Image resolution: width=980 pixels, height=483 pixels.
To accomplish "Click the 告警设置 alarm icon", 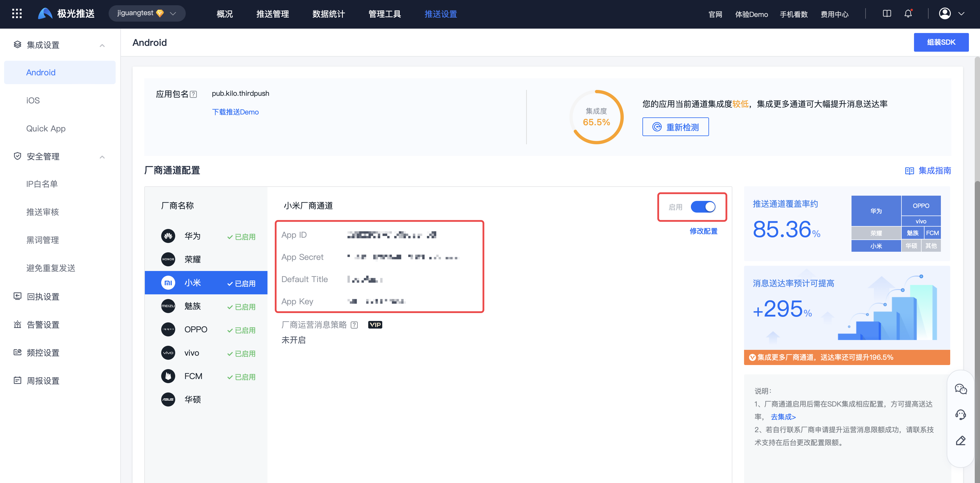I will 17,324.
